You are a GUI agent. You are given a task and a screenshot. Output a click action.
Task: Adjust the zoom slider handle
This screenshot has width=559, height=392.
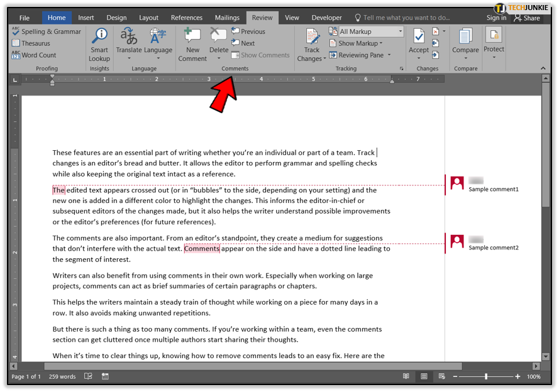click(x=486, y=376)
